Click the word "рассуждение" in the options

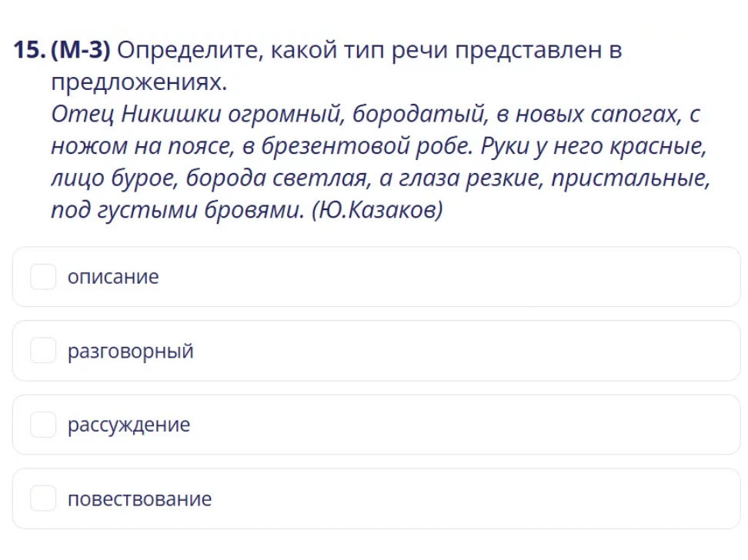[x=129, y=425]
